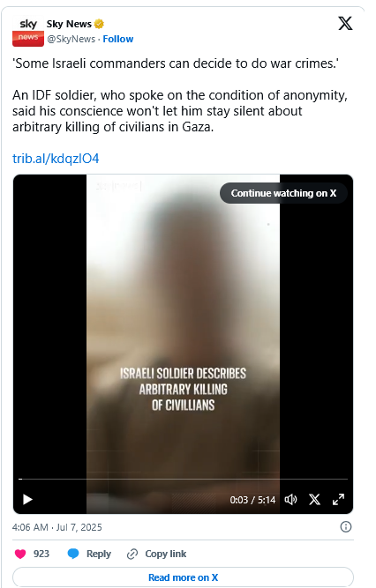Seek along the video progress bar
Viewport: 376px width, 588px height.
(183, 479)
